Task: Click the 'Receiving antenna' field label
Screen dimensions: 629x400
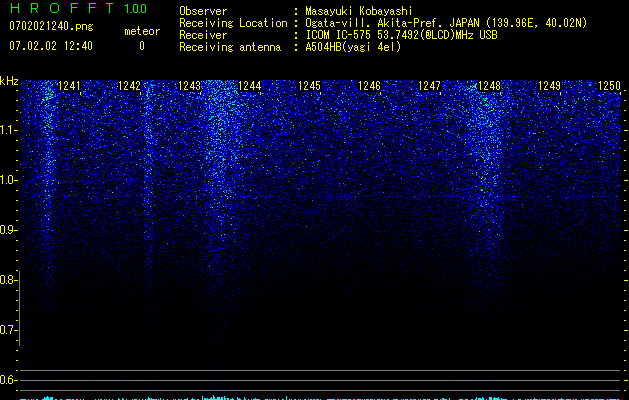Action: pyautogui.click(x=230, y=47)
